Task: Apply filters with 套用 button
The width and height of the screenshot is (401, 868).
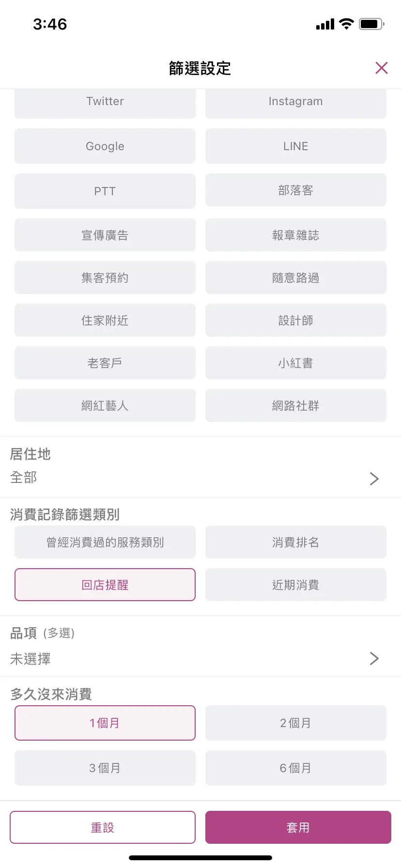Action: (298, 827)
